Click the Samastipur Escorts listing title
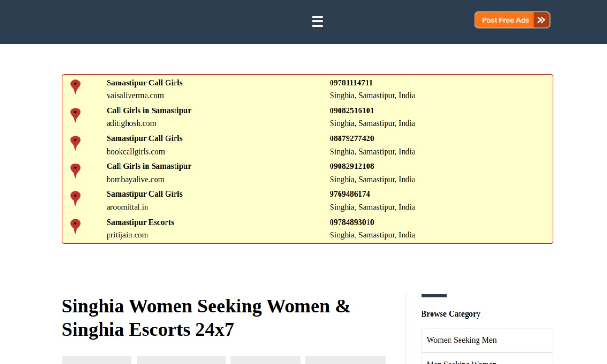This screenshot has height=364, width=607. pos(140,222)
